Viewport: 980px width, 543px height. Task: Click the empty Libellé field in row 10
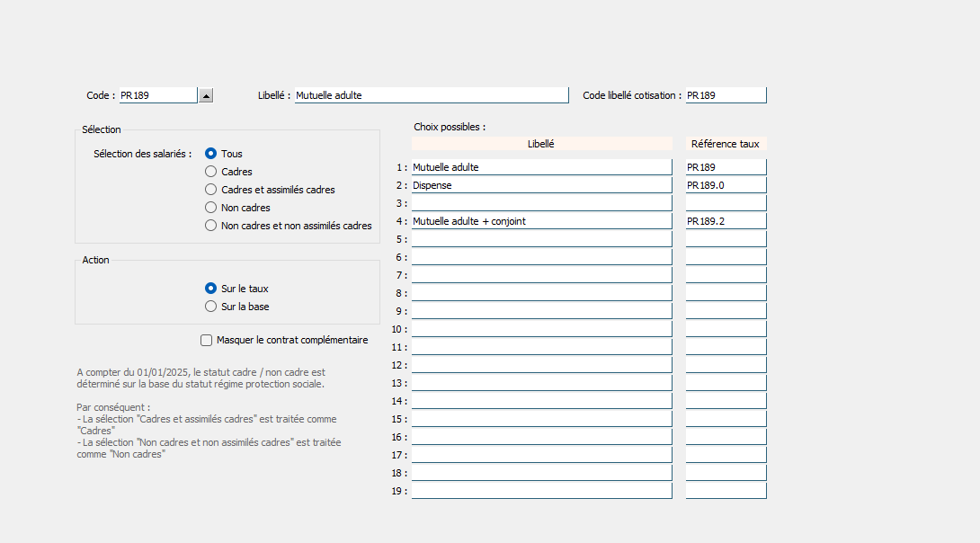coord(541,329)
